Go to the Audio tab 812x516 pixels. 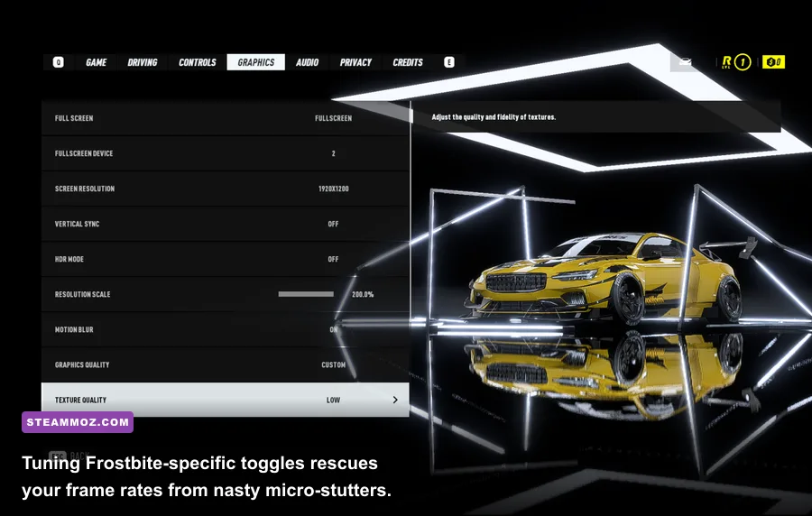pyautogui.click(x=307, y=62)
